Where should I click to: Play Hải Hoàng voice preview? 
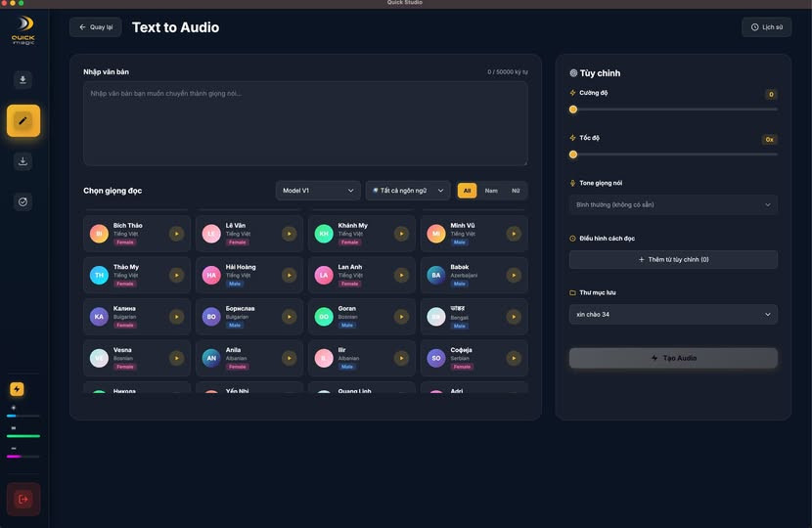(289, 276)
